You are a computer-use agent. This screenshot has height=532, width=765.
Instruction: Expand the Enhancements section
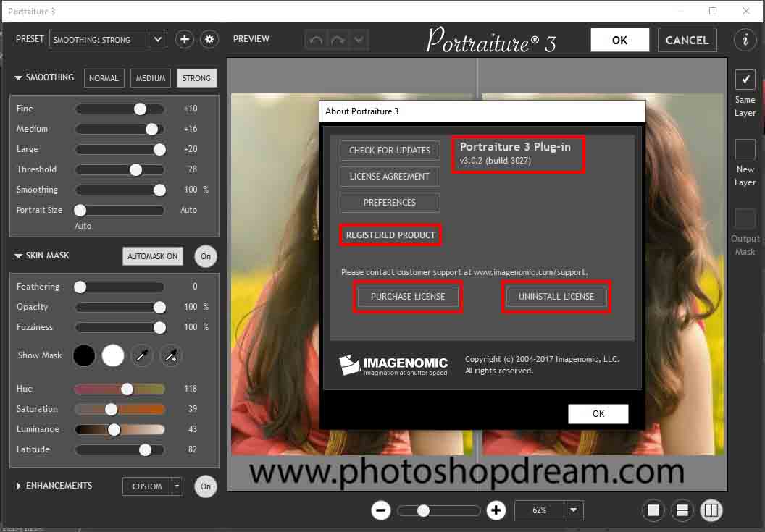(18, 486)
